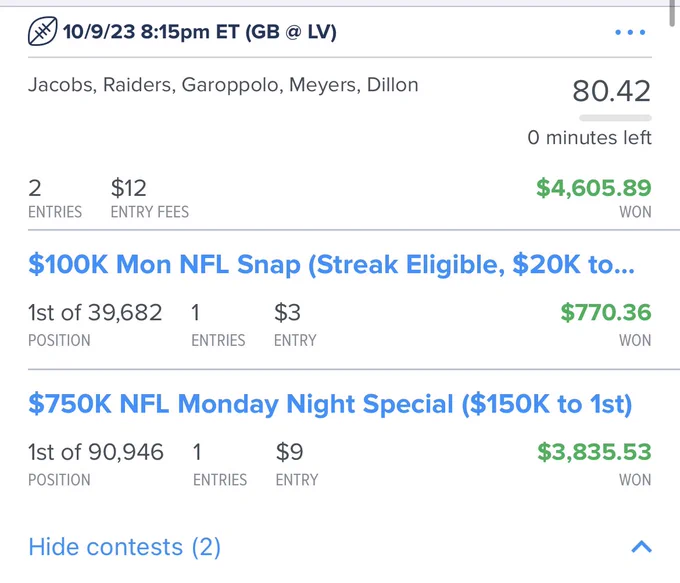Click the 1st of 90,946 position

pyautogui.click(x=96, y=452)
